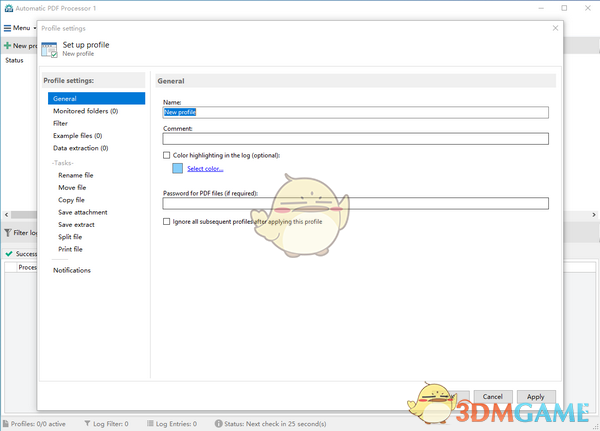Click the green Success checkmark filter
The width and height of the screenshot is (600, 431).
click(9, 253)
